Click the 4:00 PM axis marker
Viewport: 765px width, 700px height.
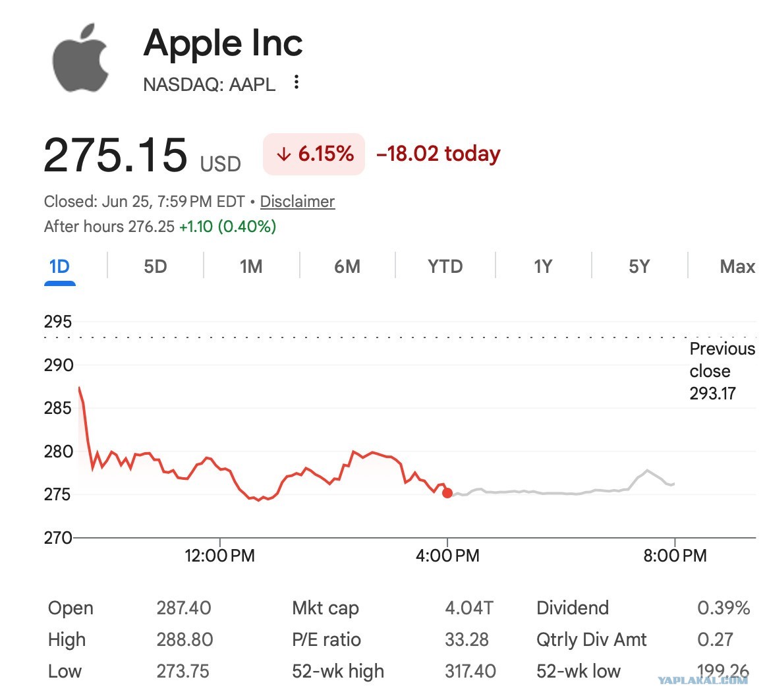pos(447,556)
